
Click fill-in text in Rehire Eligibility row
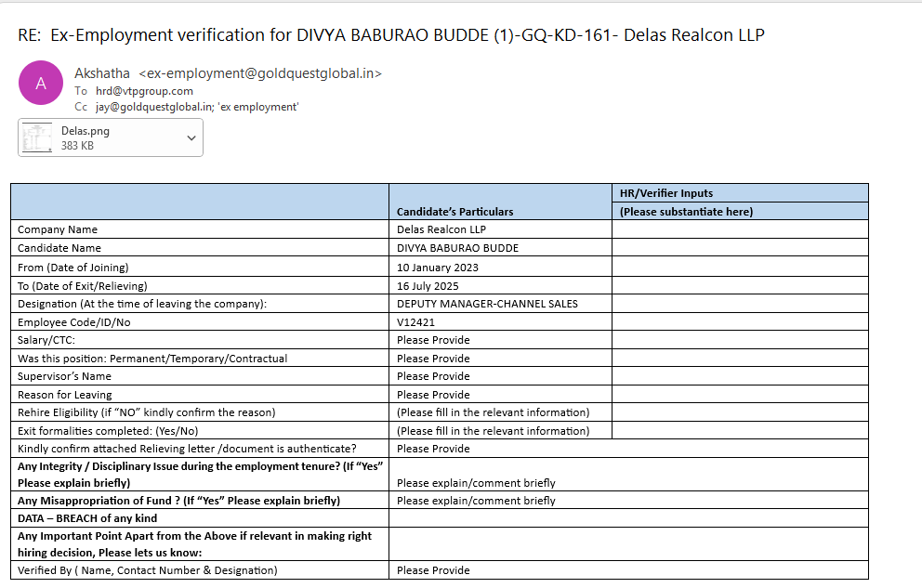tap(494, 412)
